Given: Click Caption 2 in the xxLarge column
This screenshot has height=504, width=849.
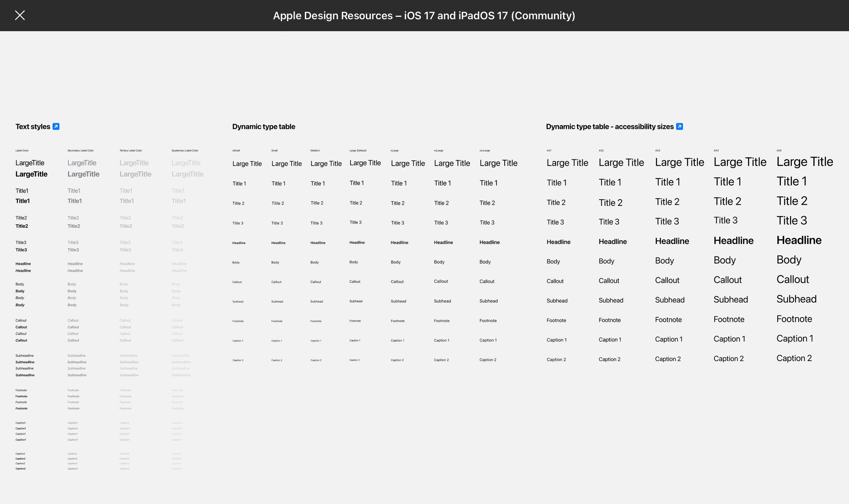Looking at the screenshot, I should pyautogui.click(x=442, y=360).
